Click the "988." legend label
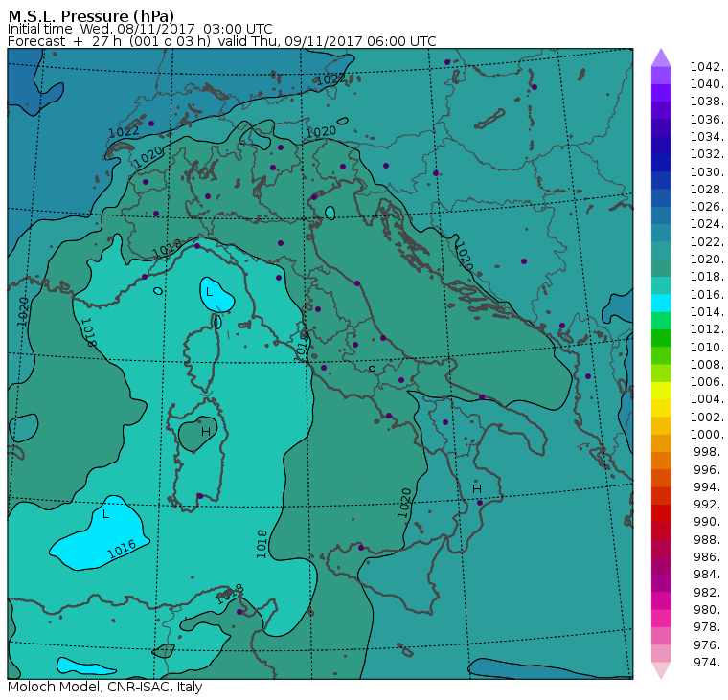 tap(709, 539)
